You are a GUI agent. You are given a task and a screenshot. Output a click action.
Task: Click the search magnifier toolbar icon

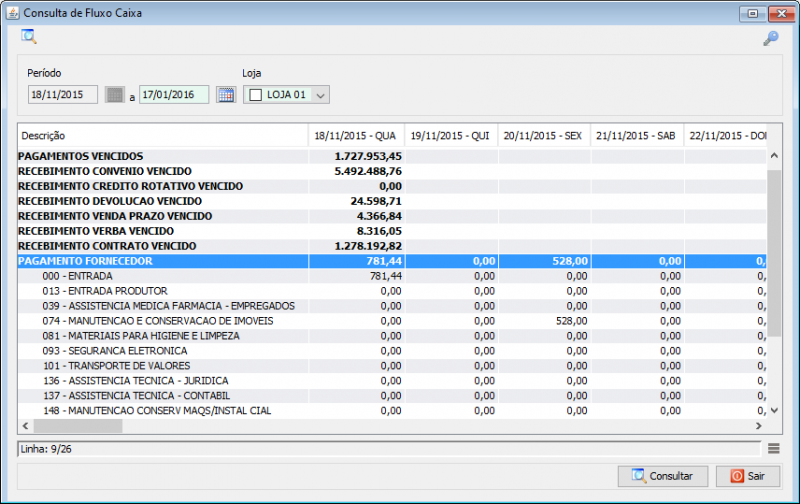(29, 37)
